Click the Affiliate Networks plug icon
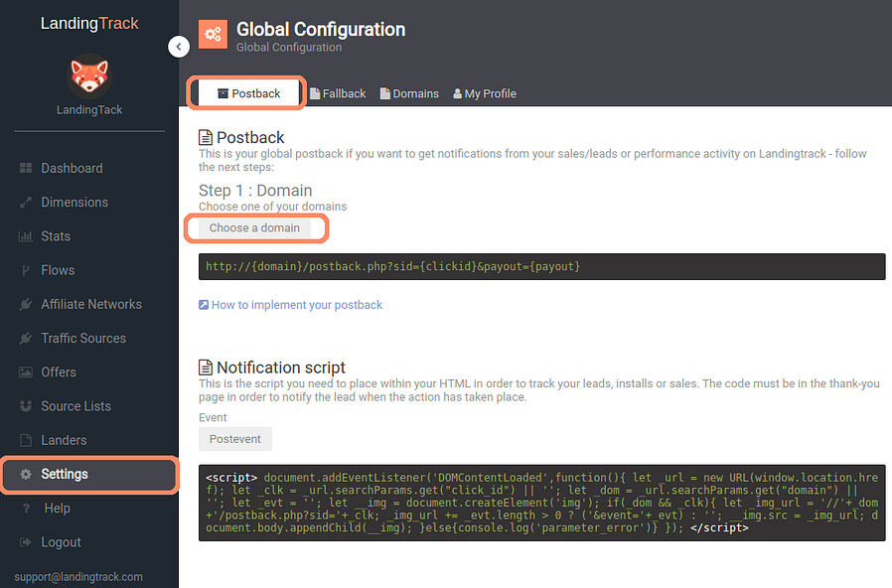 pyautogui.click(x=26, y=304)
